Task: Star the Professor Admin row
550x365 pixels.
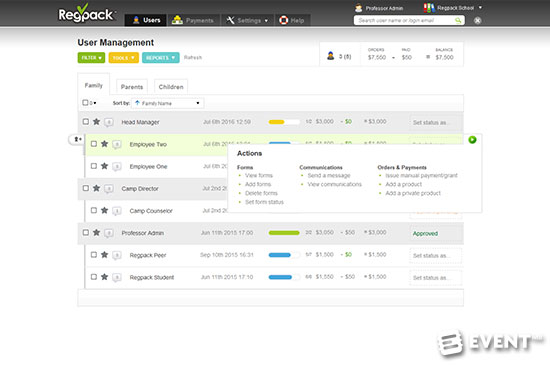Action: 96,232
